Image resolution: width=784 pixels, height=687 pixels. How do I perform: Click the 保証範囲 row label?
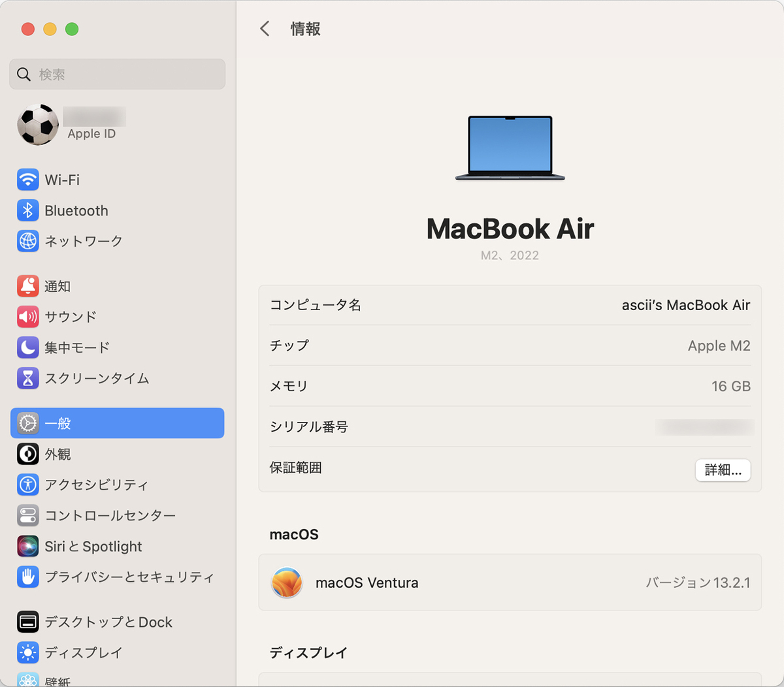[x=296, y=468]
